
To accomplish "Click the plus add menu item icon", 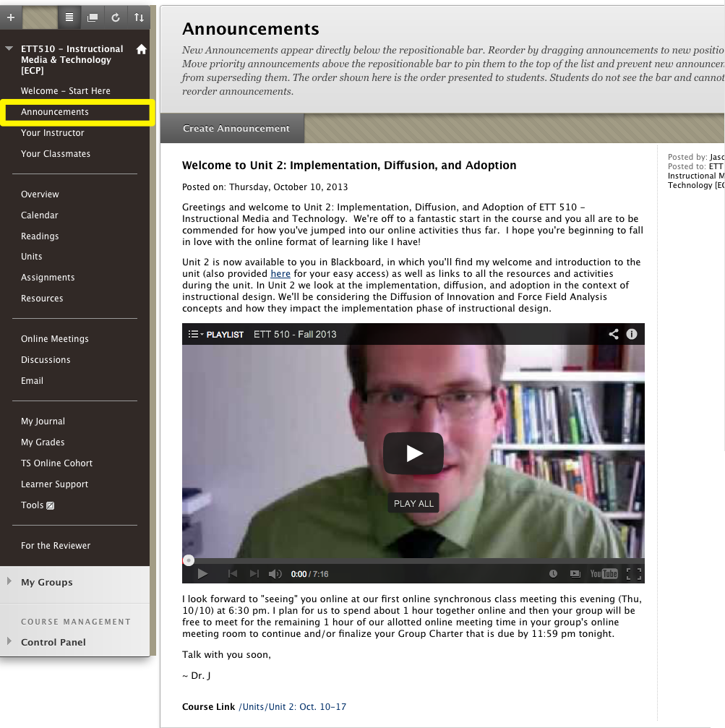I will 11,17.
